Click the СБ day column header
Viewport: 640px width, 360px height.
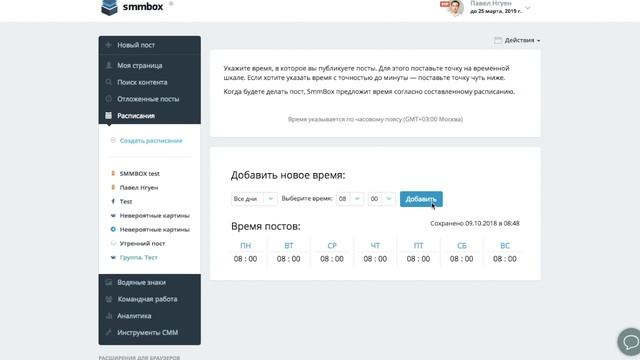462,245
